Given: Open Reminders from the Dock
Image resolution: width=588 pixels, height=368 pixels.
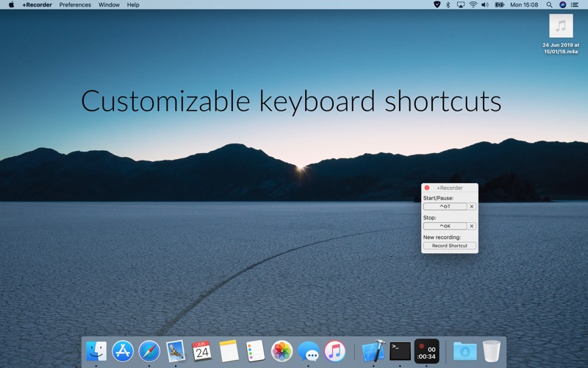Looking at the screenshot, I should coord(255,351).
